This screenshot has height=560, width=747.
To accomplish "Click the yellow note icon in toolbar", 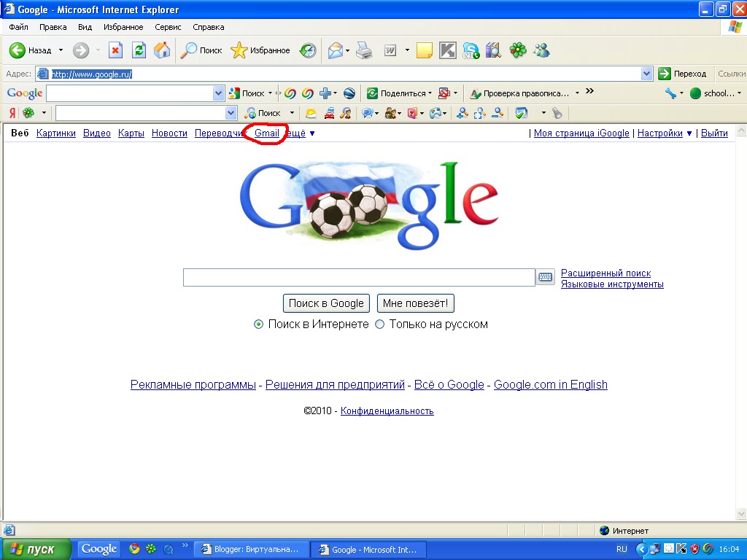I will pyautogui.click(x=424, y=50).
